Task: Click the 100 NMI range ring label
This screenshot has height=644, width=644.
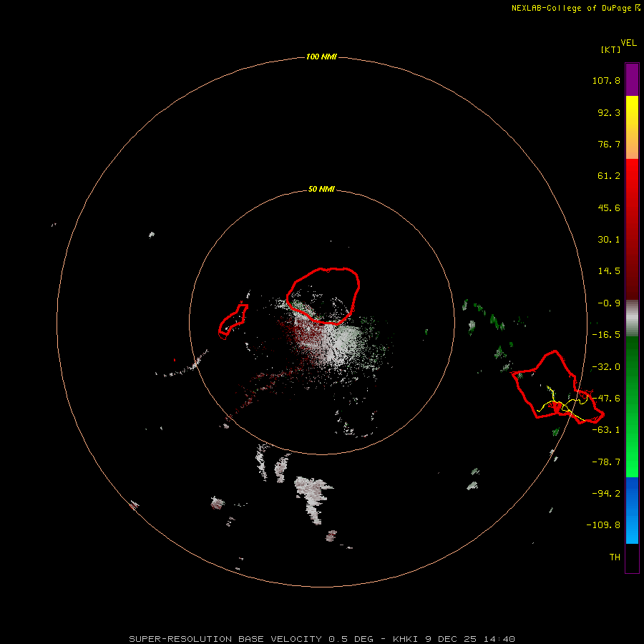Action: click(321, 57)
